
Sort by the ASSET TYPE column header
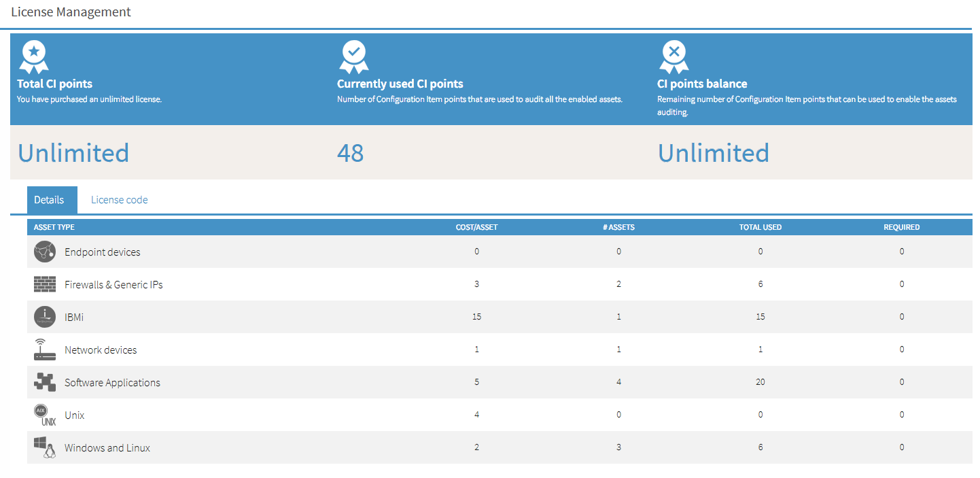pos(54,227)
